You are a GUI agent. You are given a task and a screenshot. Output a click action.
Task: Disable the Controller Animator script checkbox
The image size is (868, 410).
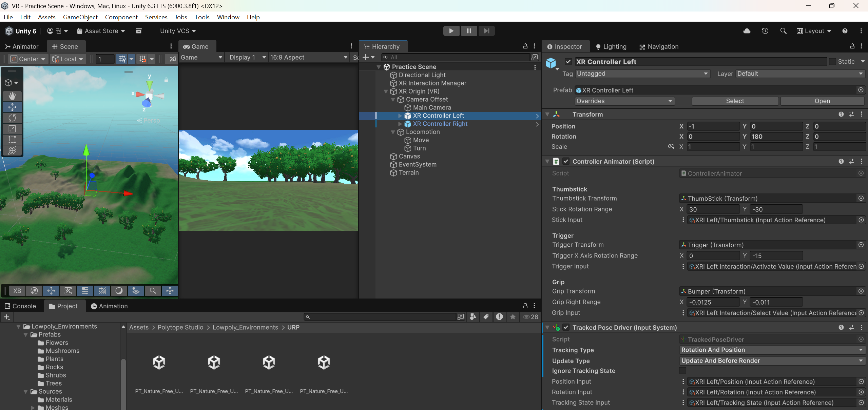coord(566,161)
